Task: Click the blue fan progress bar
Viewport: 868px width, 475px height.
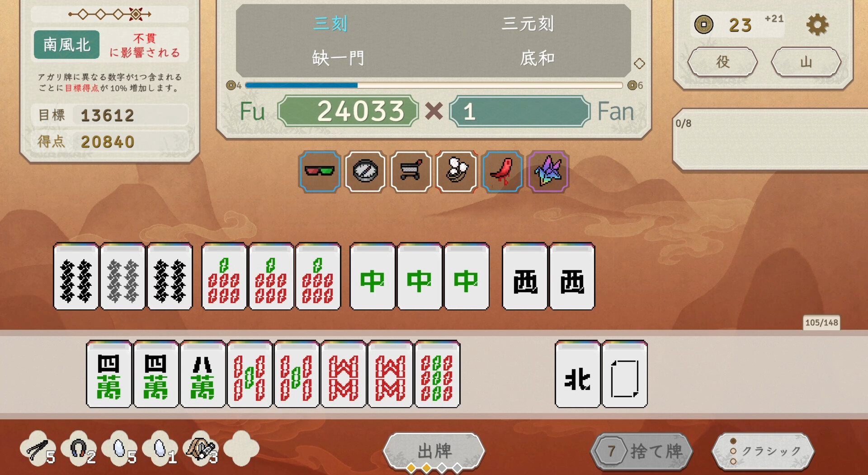Action: pos(434,85)
